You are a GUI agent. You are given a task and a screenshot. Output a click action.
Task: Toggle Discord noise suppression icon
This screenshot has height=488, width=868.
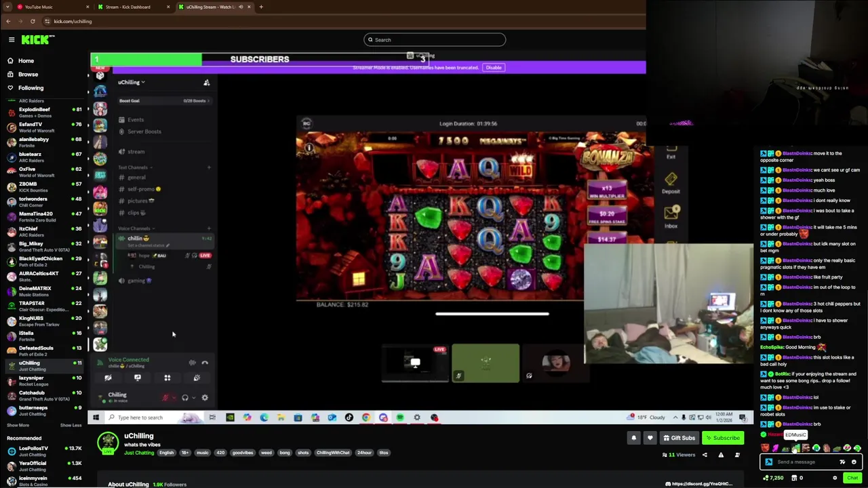(193, 363)
